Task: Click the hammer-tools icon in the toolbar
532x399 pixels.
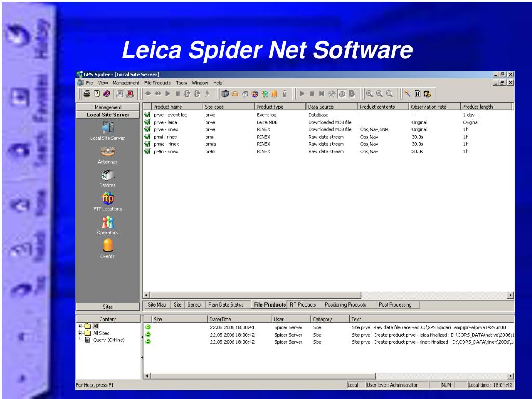Action: [x=331, y=94]
